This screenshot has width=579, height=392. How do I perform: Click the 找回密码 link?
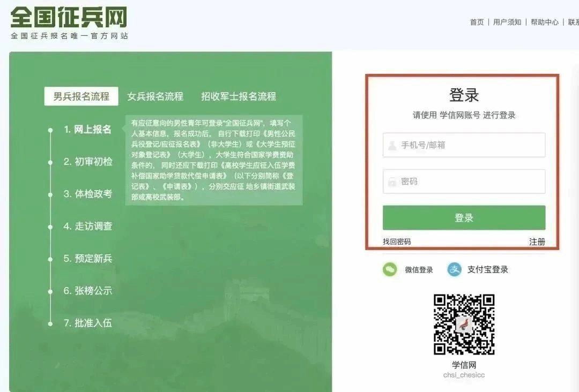tap(397, 242)
